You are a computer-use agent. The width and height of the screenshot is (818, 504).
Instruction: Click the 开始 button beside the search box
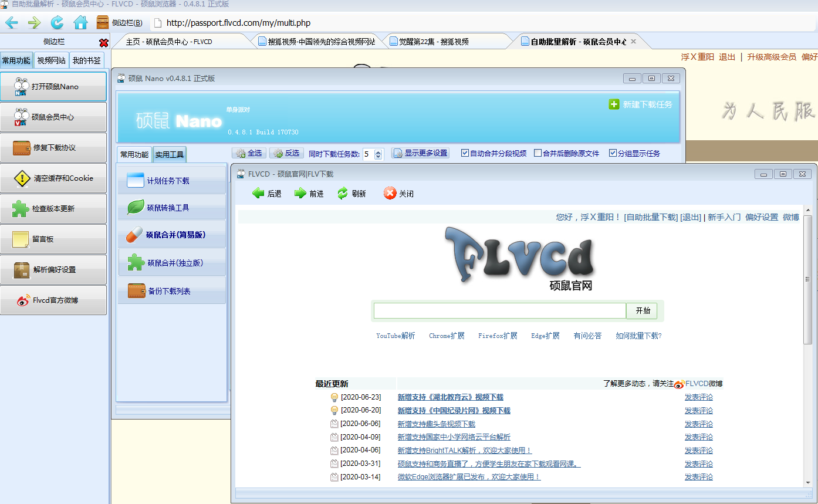[x=643, y=311]
